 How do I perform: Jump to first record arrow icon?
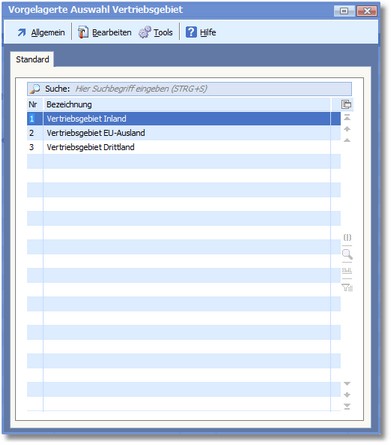(x=347, y=117)
